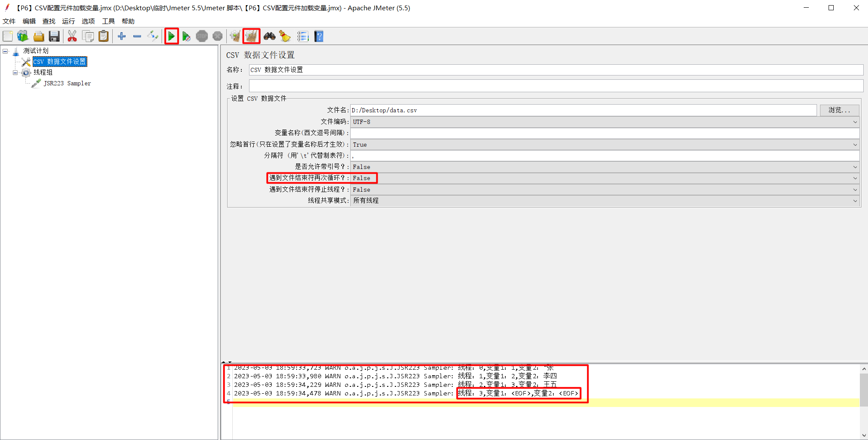Select 线程组 in tree
This screenshot has width=868, height=440.
(43, 72)
